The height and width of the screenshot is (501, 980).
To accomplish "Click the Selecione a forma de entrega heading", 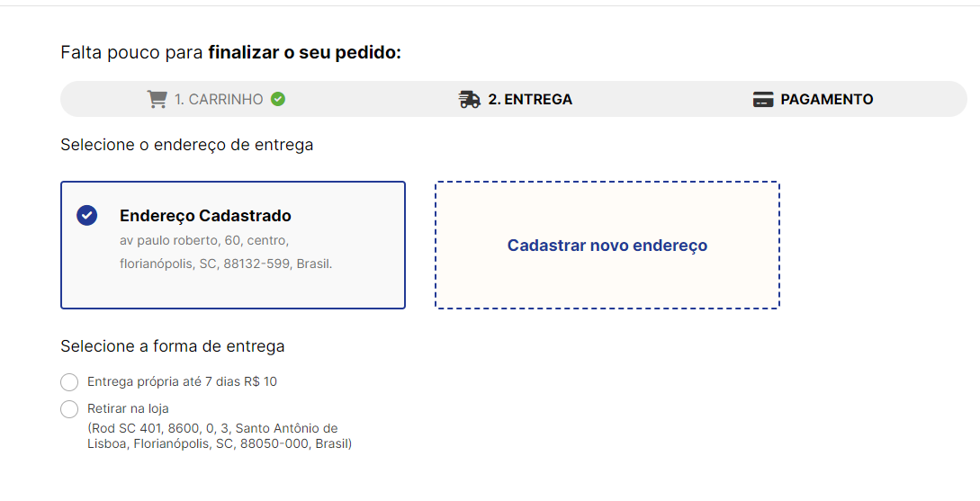I will (173, 346).
